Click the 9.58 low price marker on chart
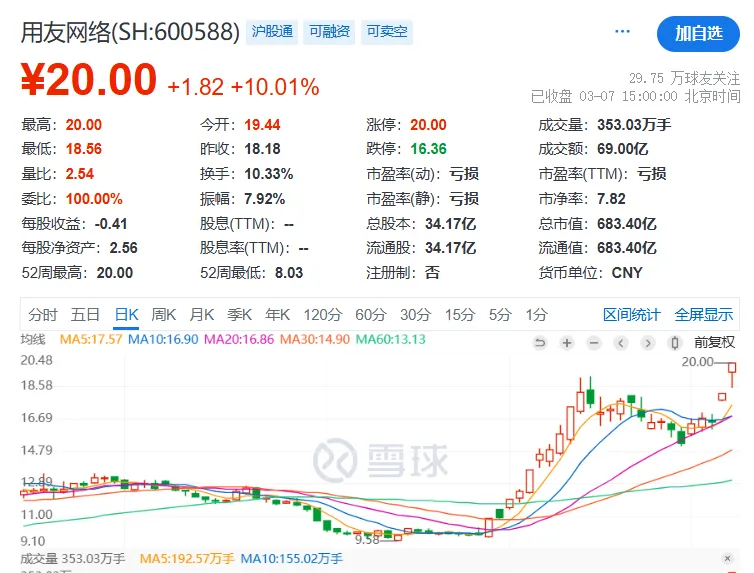 (367, 540)
